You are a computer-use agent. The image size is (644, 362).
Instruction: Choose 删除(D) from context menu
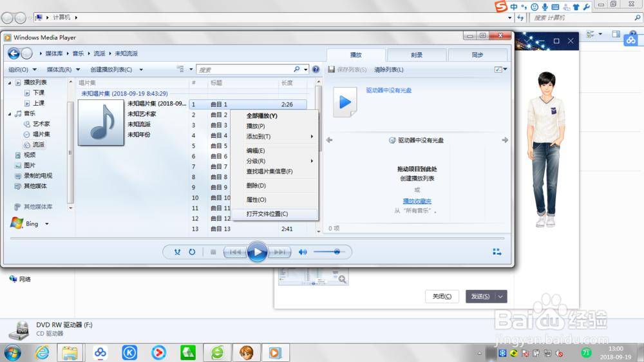coord(274,186)
